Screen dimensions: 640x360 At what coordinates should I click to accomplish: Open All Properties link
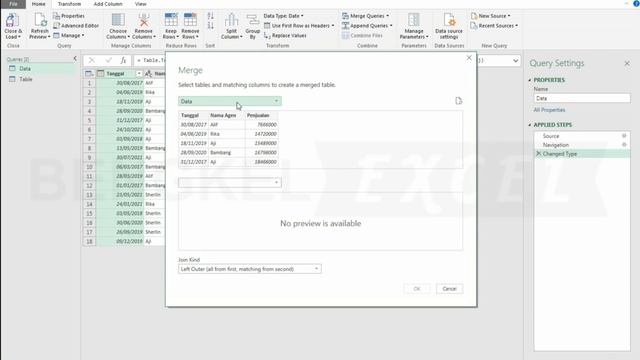549,110
